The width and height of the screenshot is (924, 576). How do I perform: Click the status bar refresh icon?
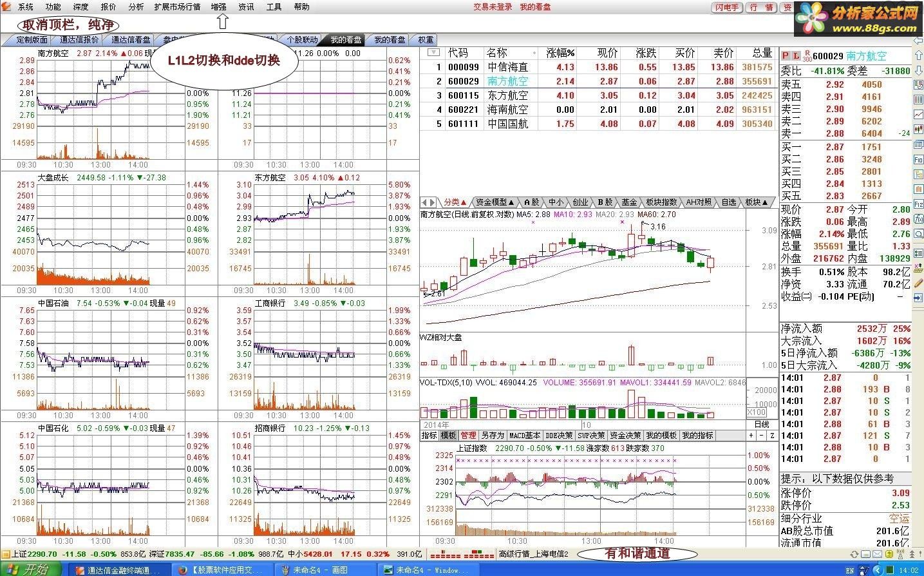pyautogui.click(x=854, y=554)
